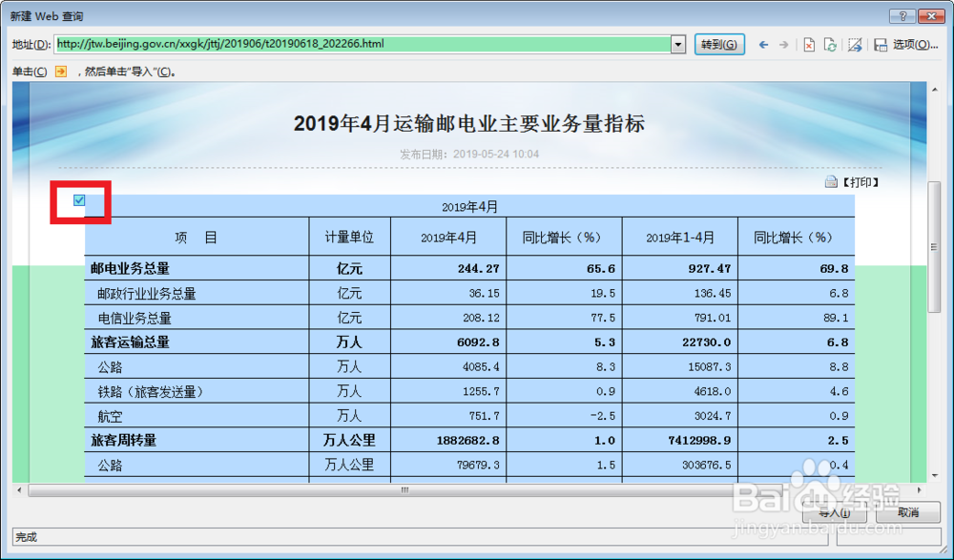Click the 【打印】 print link

(861, 182)
